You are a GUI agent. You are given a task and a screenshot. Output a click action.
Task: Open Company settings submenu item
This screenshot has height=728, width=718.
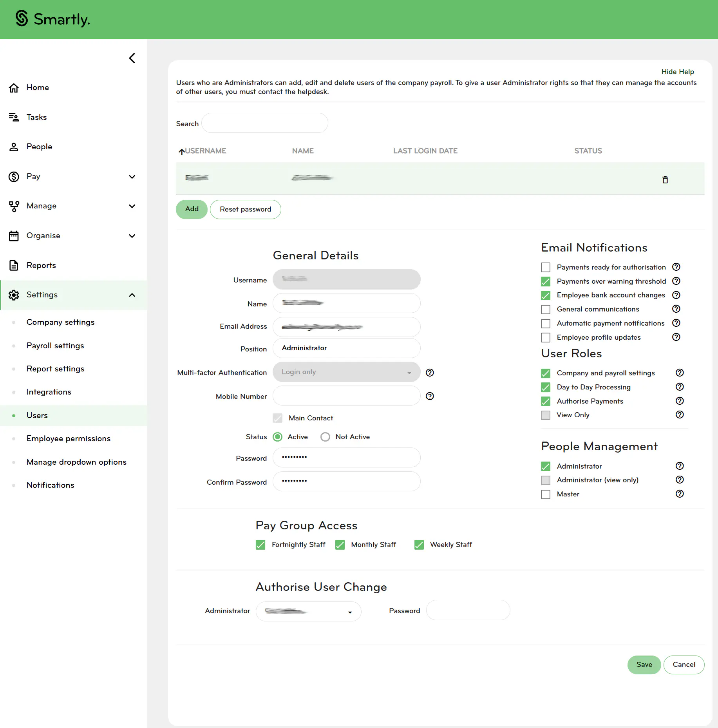tap(60, 322)
